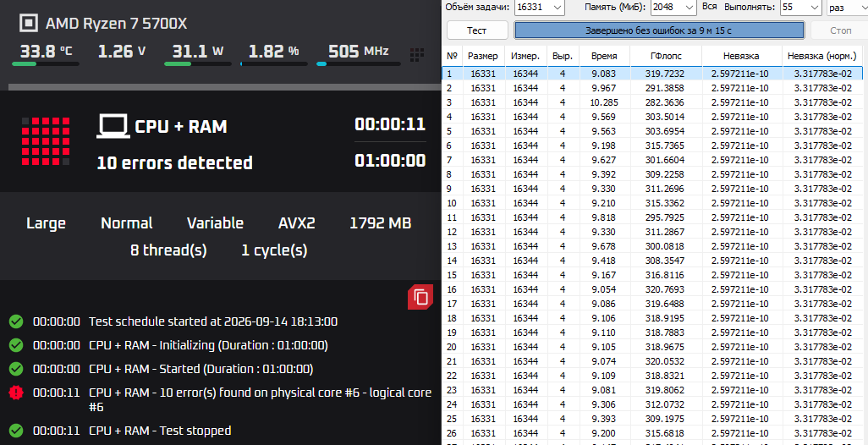Sort by the № column header
The height and width of the screenshot is (445, 868).
point(452,56)
